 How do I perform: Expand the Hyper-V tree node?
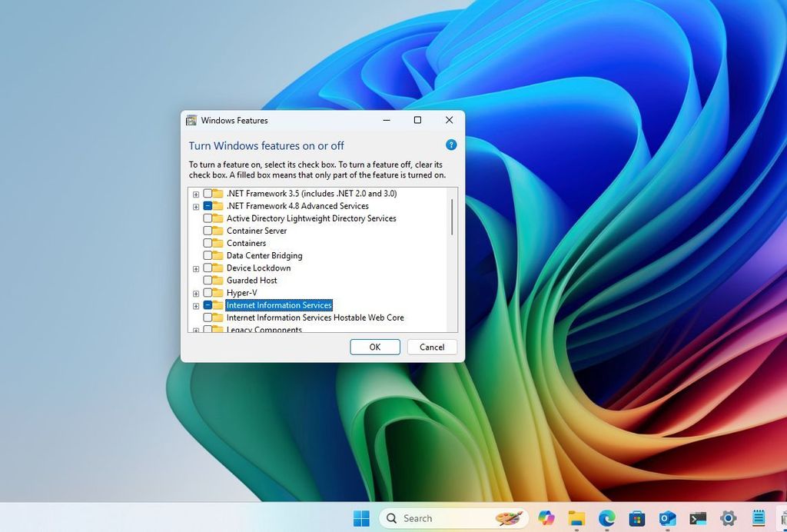195,293
